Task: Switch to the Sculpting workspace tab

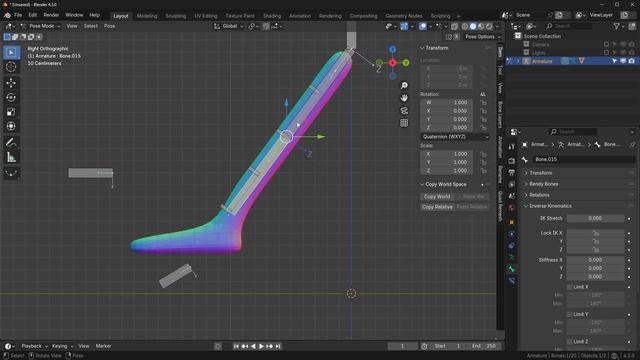Action: (x=176, y=16)
